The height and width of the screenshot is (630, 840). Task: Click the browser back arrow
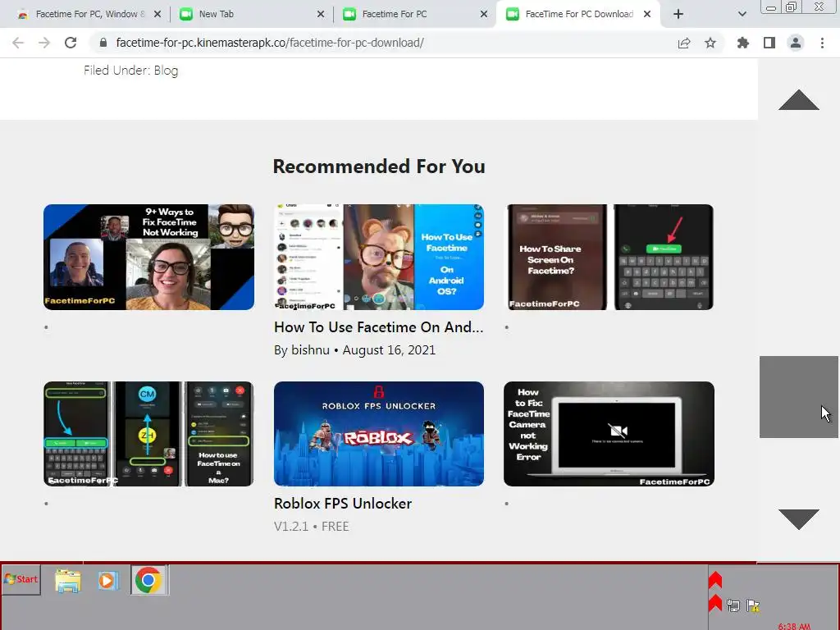pyautogui.click(x=18, y=43)
